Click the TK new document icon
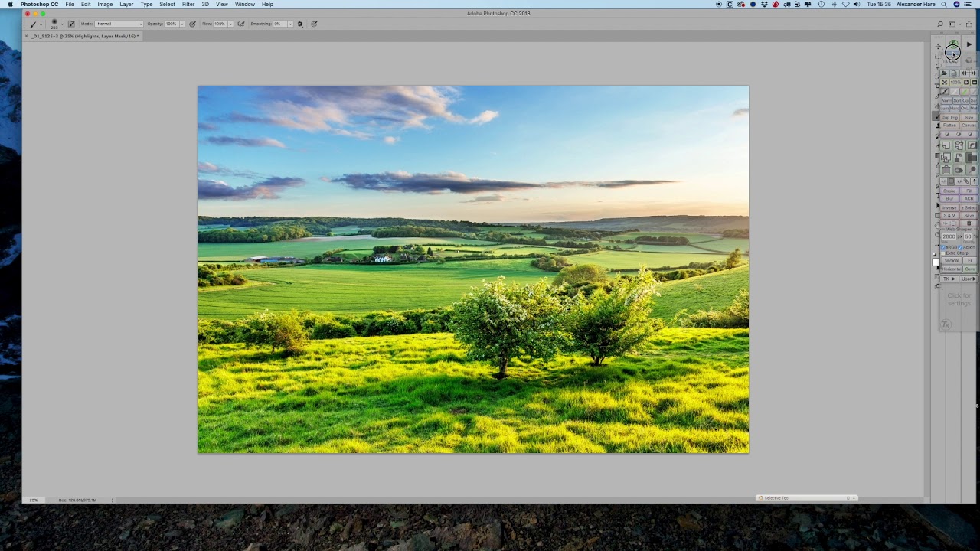The image size is (980, 551). click(x=954, y=73)
